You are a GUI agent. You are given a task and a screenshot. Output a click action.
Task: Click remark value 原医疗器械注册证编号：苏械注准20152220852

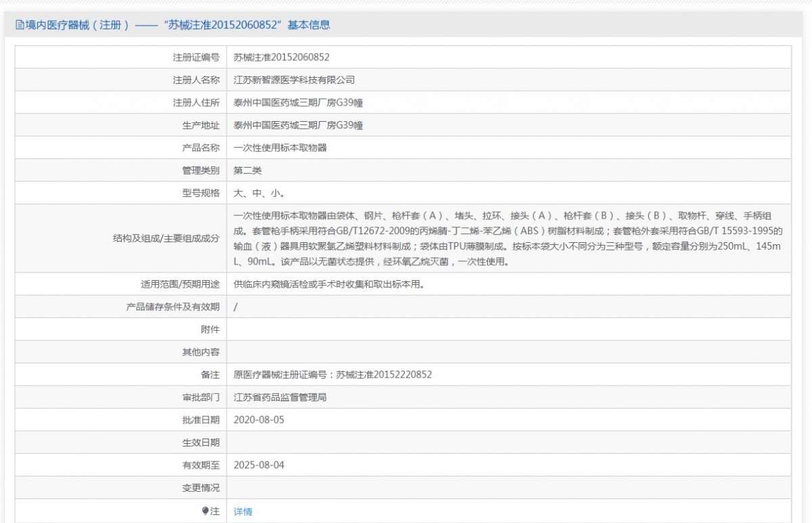[333, 374]
